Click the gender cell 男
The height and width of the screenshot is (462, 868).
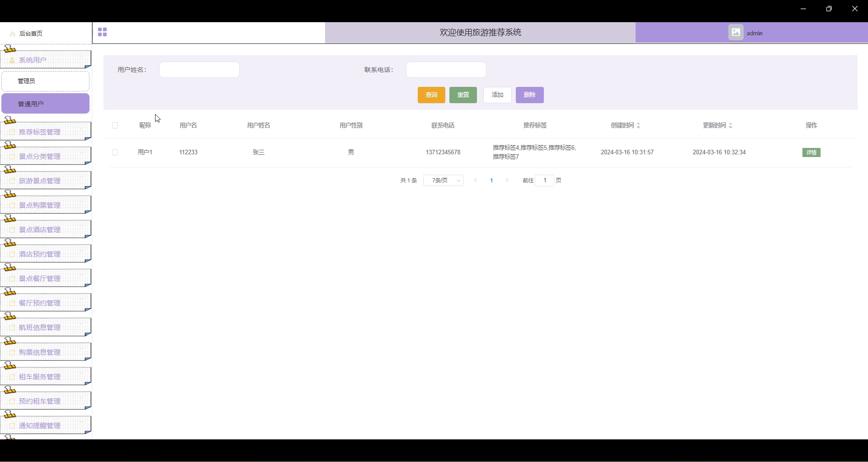coord(351,152)
